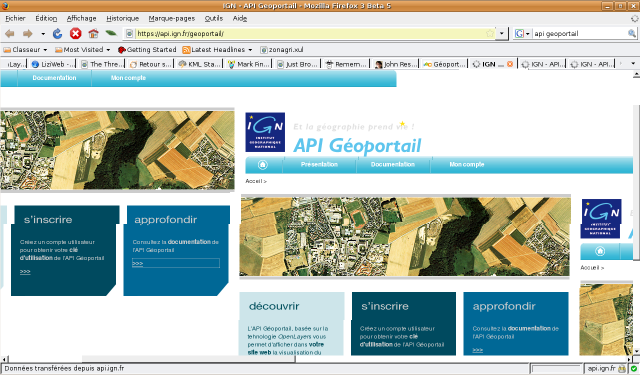Switch to the Retour s... tab
Viewport: 640px width, 375px height.
150,64
